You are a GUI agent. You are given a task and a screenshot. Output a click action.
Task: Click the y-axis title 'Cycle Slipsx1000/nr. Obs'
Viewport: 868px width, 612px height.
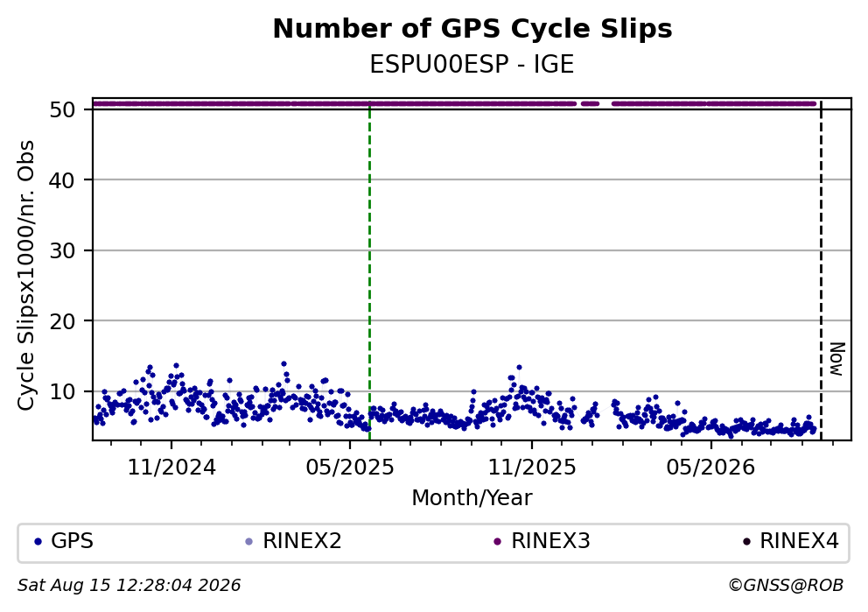[25, 275]
